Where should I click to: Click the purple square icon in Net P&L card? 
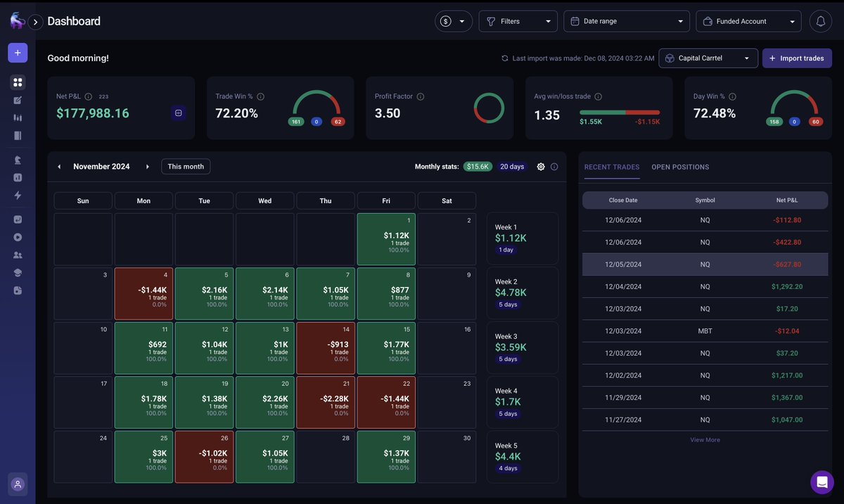pyautogui.click(x=179, y=112)
